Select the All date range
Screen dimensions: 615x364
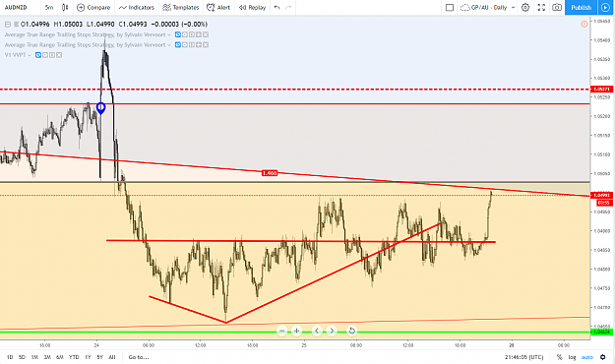(x=112, y=357)
